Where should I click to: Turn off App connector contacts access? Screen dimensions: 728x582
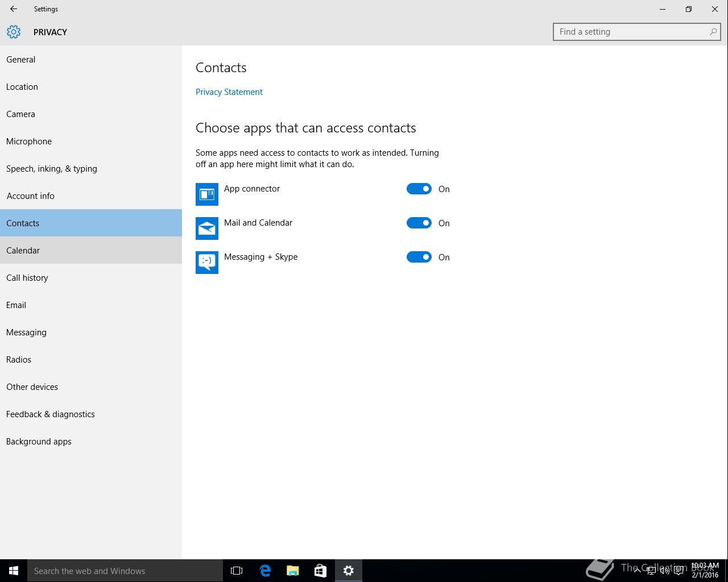click(419, 189)
